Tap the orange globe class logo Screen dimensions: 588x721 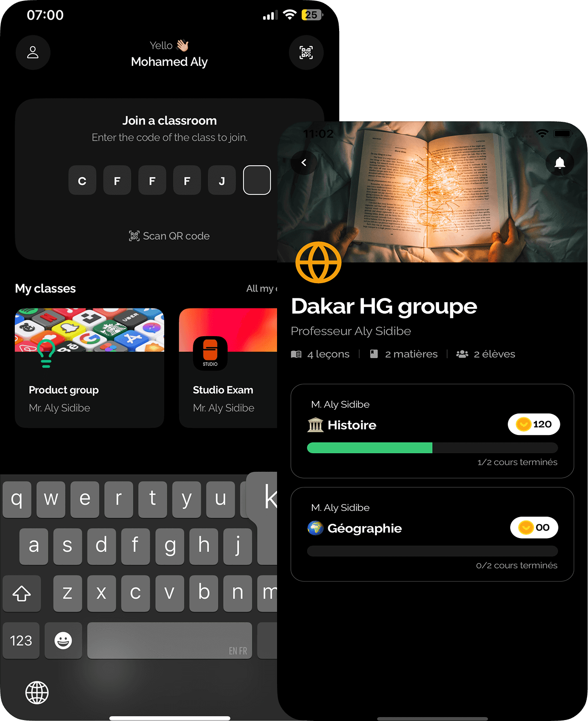[x=318, y=263]
